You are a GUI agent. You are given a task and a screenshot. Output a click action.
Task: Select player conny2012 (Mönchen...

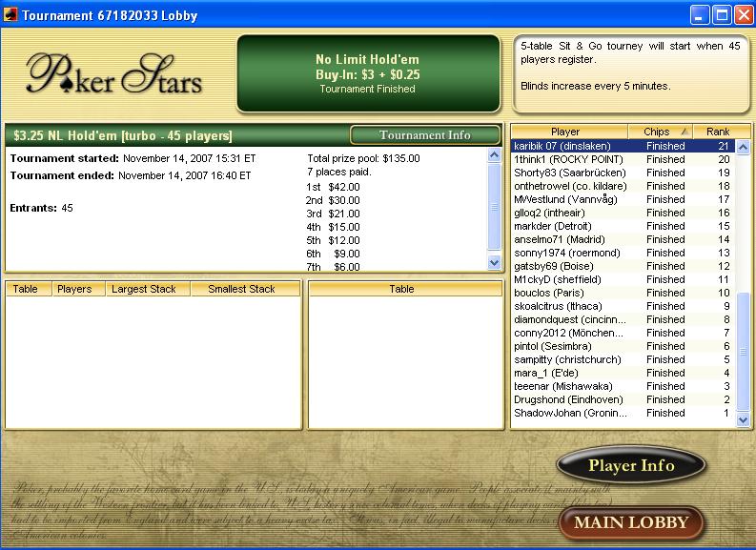tap(623, 333)
